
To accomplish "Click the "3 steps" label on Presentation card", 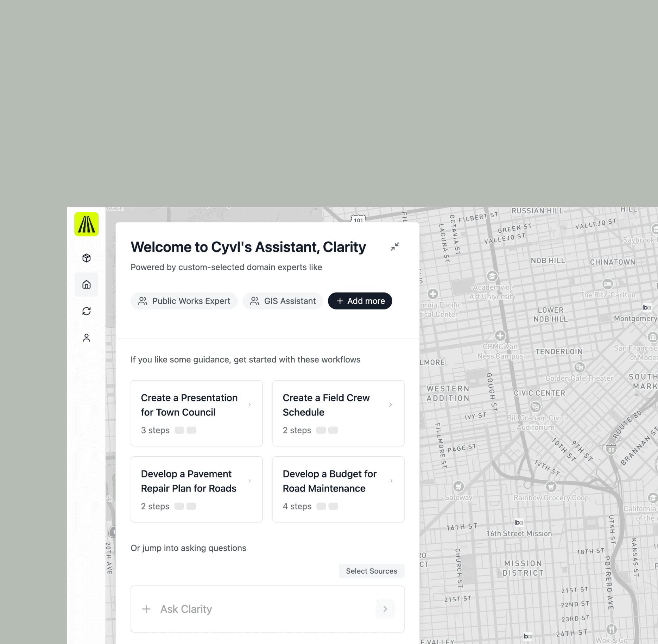I will pyautogui.click(x=155, y=430).
